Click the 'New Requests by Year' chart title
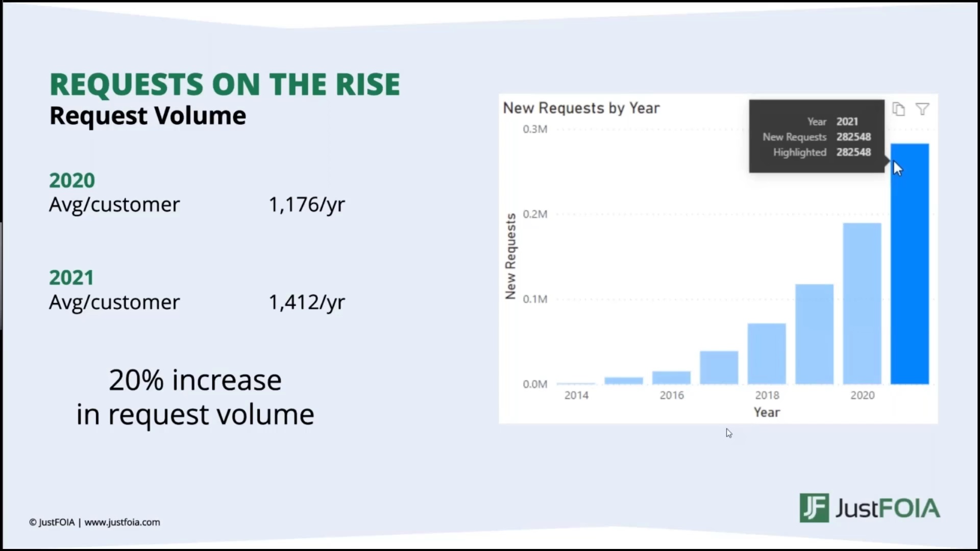Viewport: 980px width, 551px height. pyautogui.click(x=581, y=108)
